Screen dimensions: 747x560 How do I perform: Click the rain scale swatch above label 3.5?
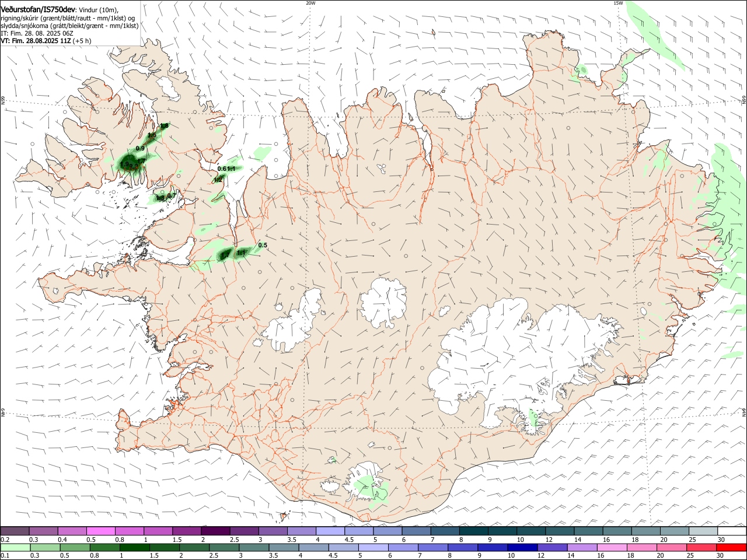pyautogui.click(x=284, y=547)
